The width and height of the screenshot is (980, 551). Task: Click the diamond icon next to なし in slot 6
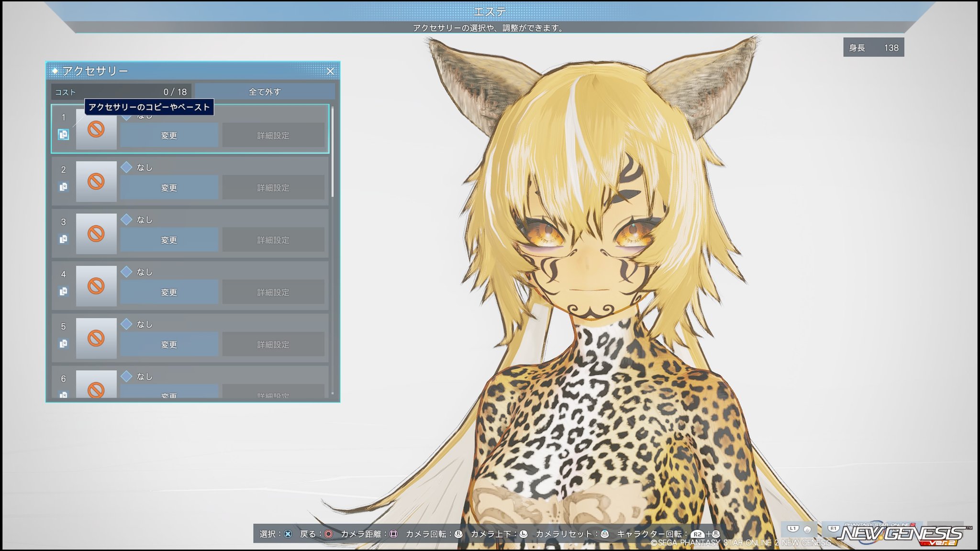click(x=126, y=376)
